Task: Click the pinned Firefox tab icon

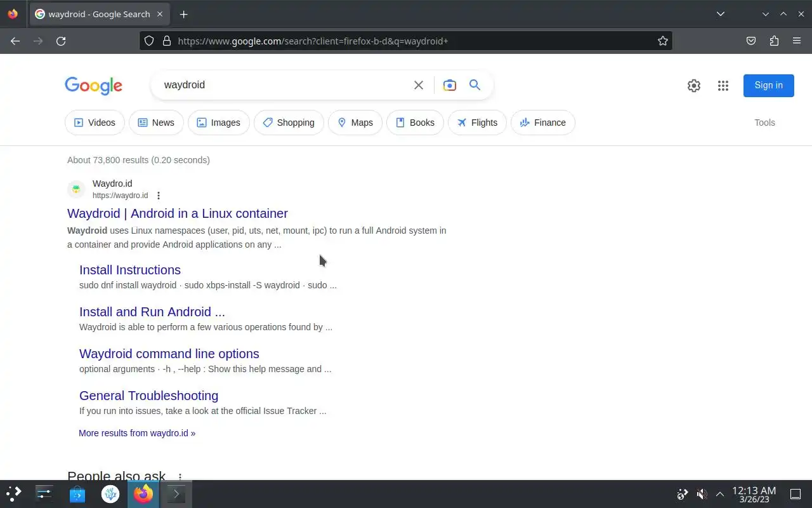Action: click(x=13, y=14)
